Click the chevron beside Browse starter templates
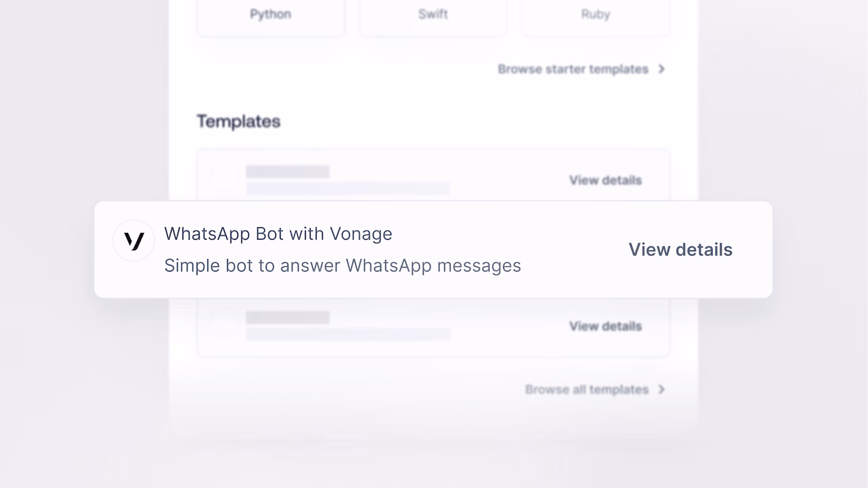 tap(662, 69)
